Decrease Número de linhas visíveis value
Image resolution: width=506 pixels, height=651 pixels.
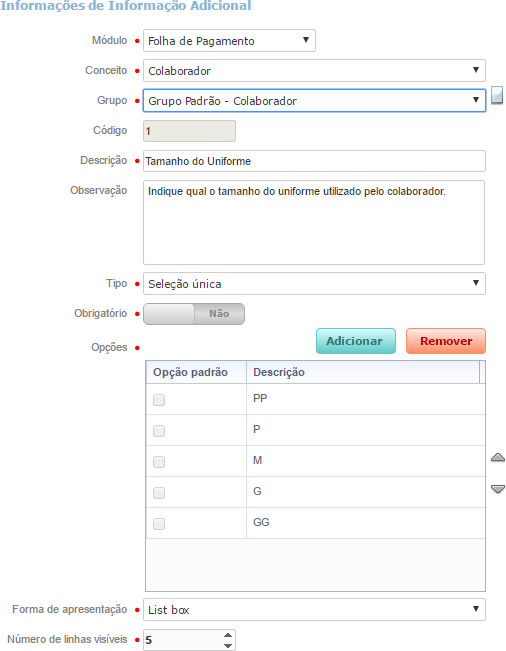(x=228, y=645)
